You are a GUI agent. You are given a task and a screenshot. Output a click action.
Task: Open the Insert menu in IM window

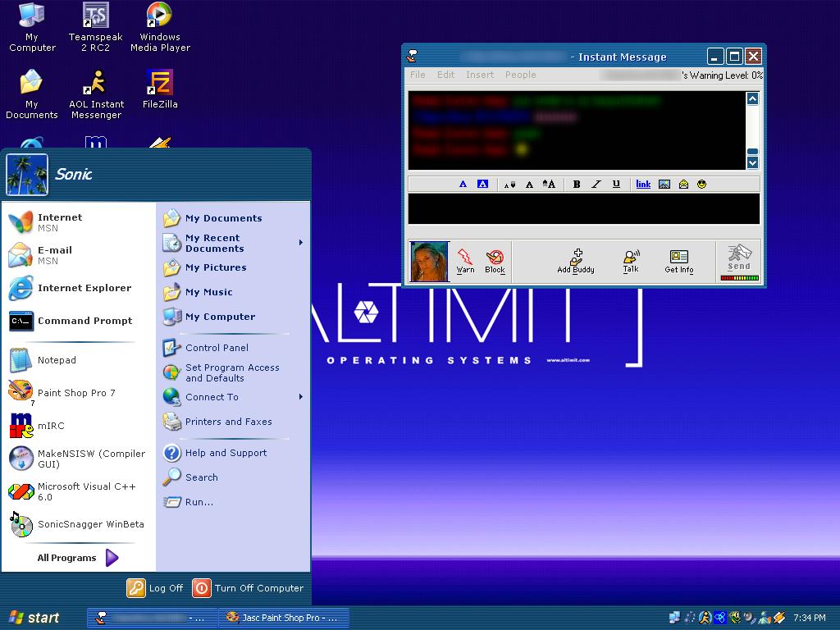480,75
